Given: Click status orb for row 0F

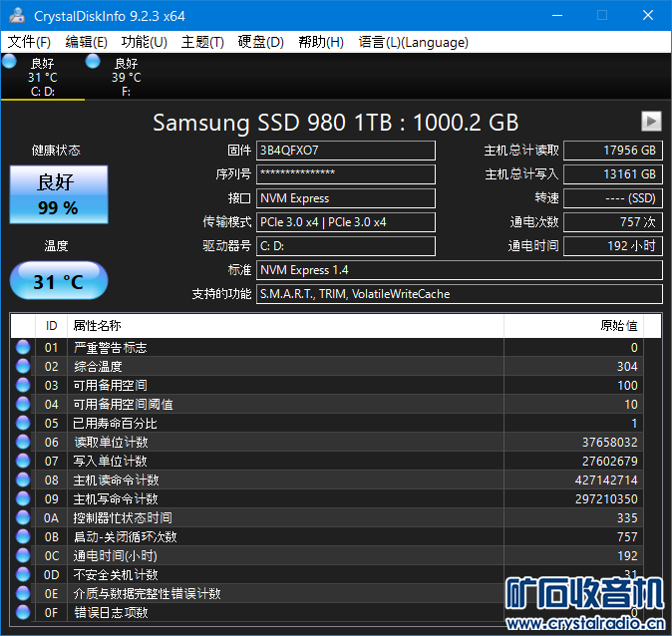Looking at the screenshot, I should point(23,612).
